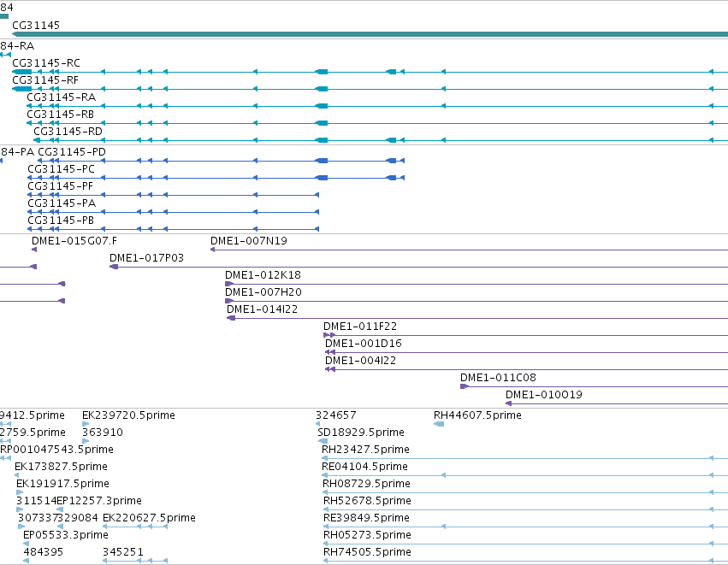Click EST EK173827.5prime
Viewport: 728px width, 565px height.
click(62, 467)
